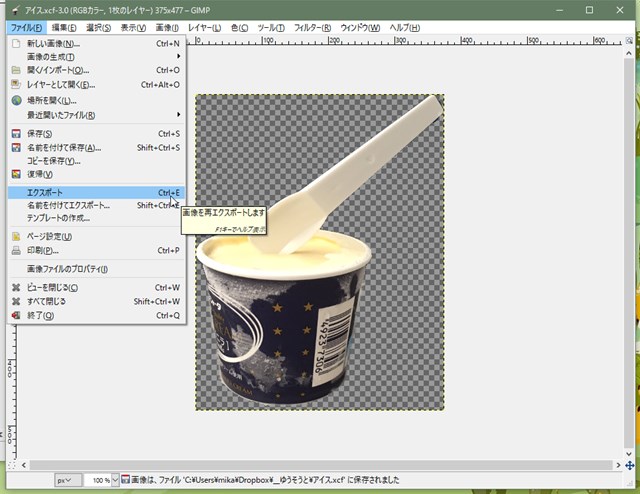The width and height of the screenshot is (640, 494).
Task: Click Revert (復帰) menu entry
Action: click(x=39, y=174)
